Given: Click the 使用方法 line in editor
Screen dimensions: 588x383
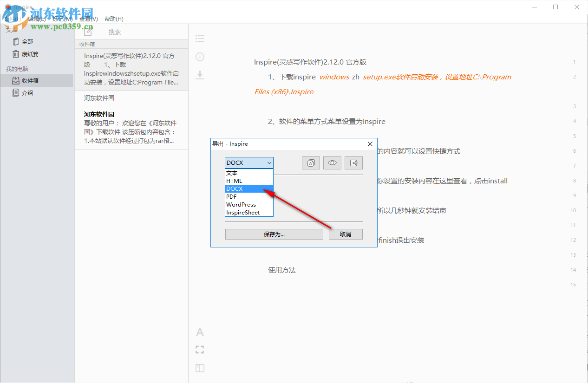Looking at the screenshot, I should (282, 270).
